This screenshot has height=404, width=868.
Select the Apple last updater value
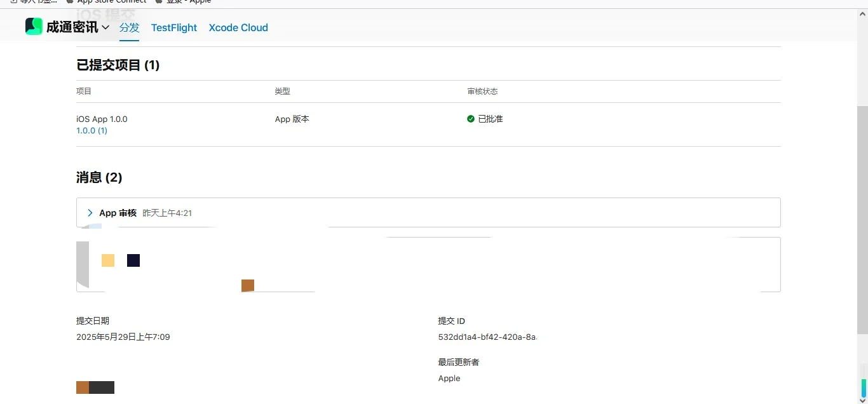pos(449,378)
